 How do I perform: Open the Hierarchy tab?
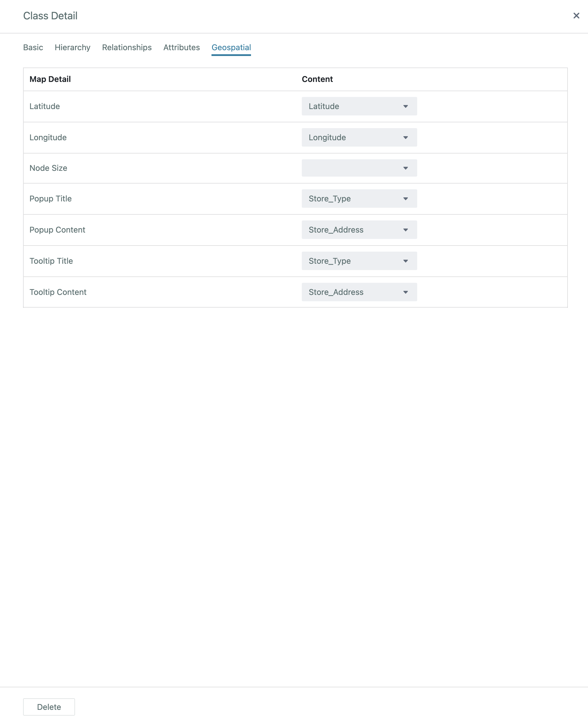72,47
